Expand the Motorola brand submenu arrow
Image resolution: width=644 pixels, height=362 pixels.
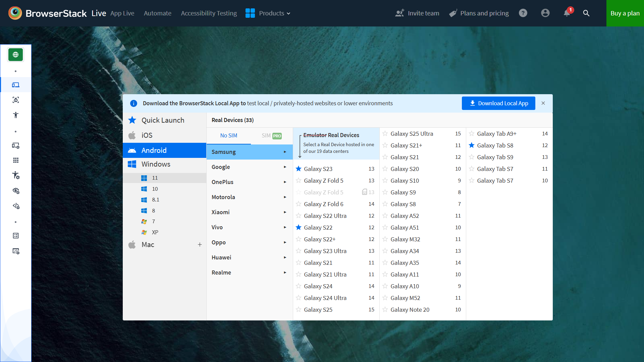tap(285, 197)
